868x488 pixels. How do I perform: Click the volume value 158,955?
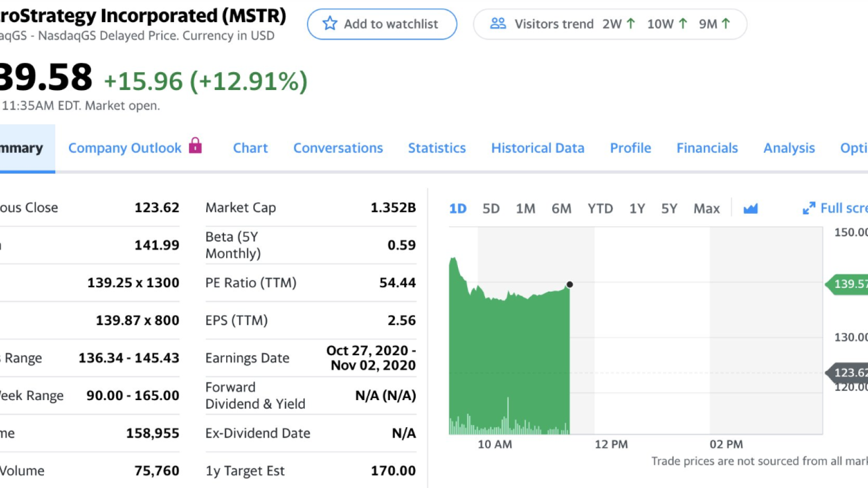coord(152,433)
